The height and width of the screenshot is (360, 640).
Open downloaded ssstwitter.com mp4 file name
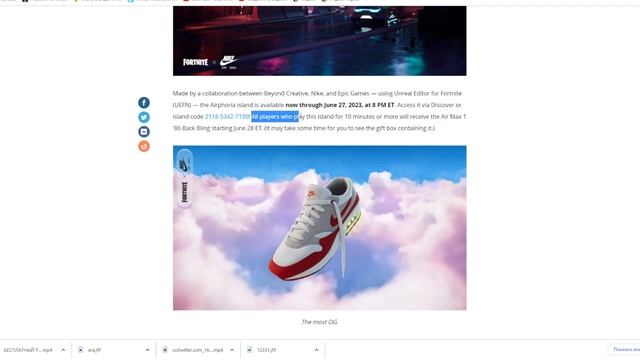pyautogui.click(x=198, y=350)
